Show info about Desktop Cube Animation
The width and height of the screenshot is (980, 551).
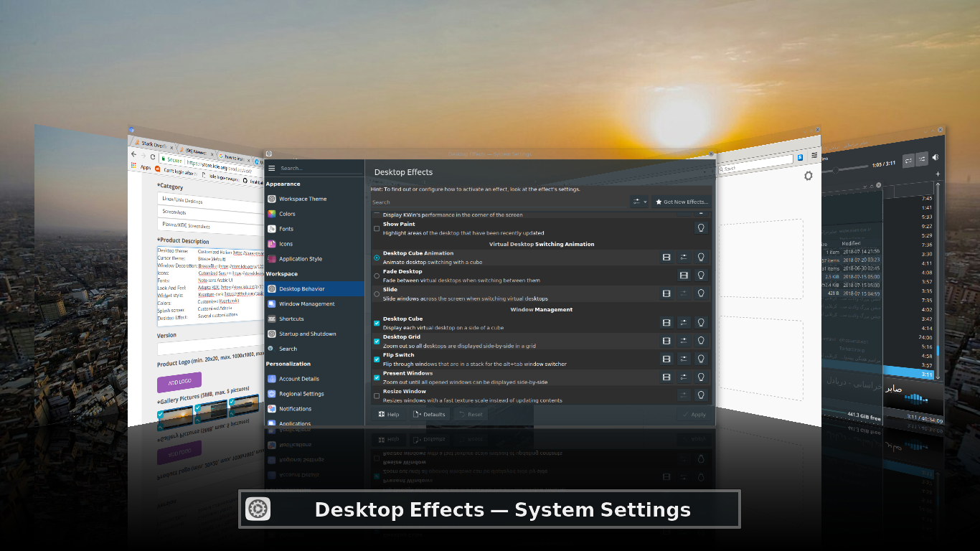(x=701, y=257)
